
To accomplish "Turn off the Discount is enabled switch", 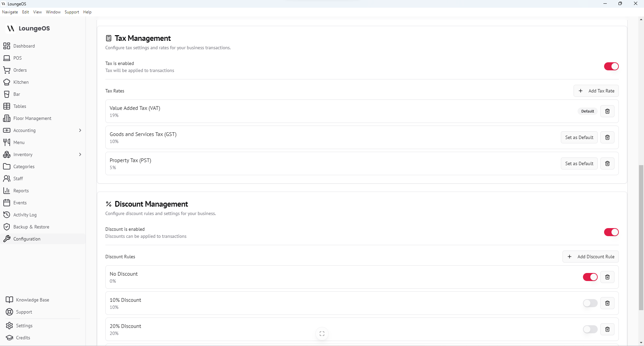I will click(611, 232).
